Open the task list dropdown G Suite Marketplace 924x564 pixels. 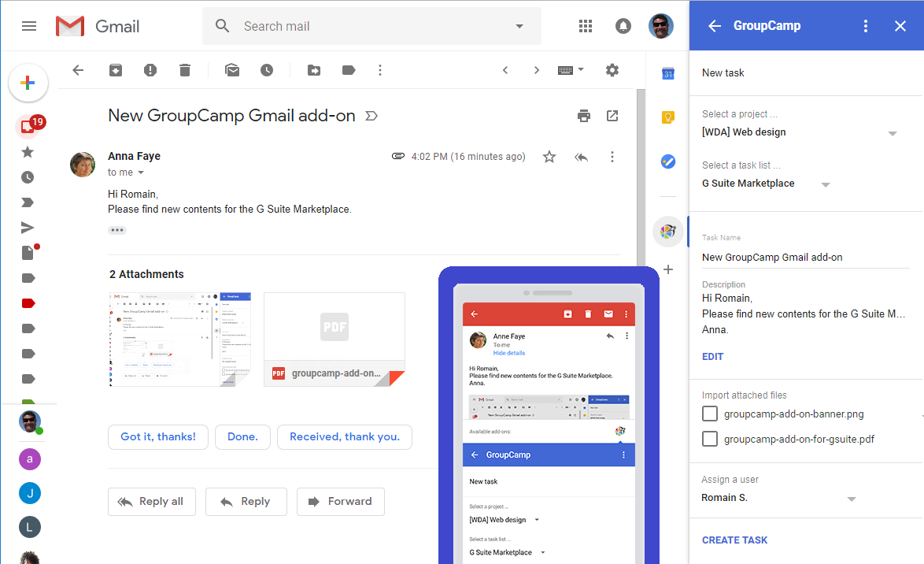click(825, 184)
